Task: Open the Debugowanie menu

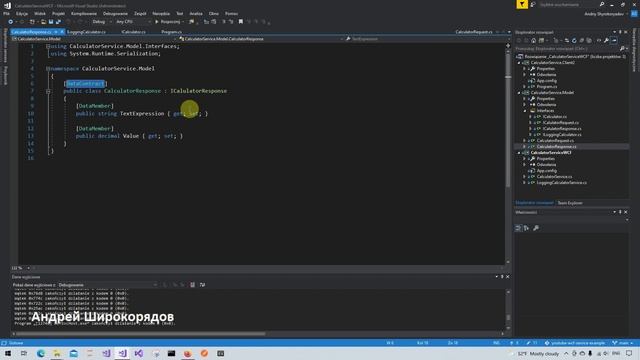Action: (115, 13)
